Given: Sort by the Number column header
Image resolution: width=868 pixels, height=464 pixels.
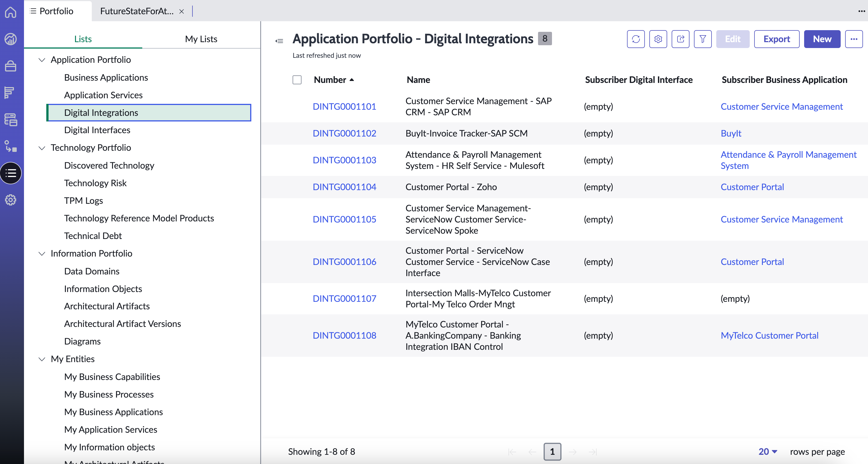Looking at the screenshot, I should pos(334,80).
